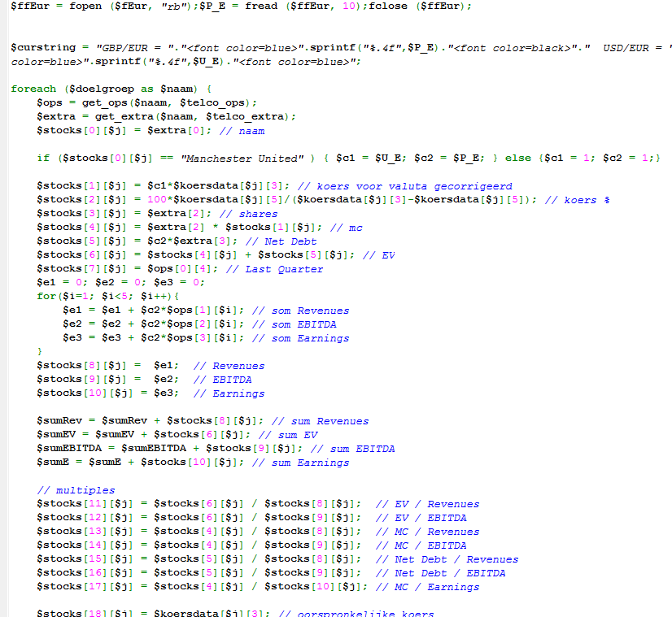Click the "Manchester United" string literal
Image resolution: width=672 pixels, height=617 pixels.
(242, 159)
